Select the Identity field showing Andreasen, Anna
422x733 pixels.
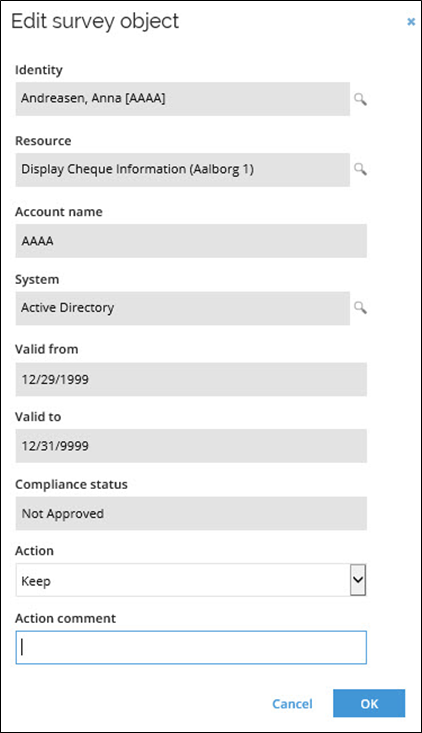[x=183, y=99]
